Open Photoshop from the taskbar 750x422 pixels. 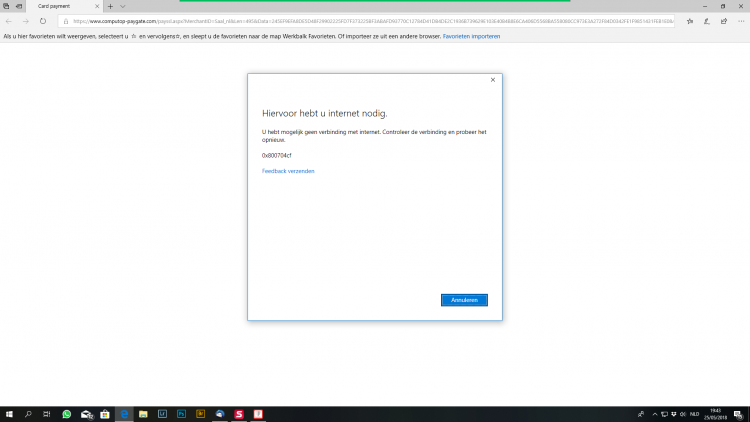click(x=181, y=414)
